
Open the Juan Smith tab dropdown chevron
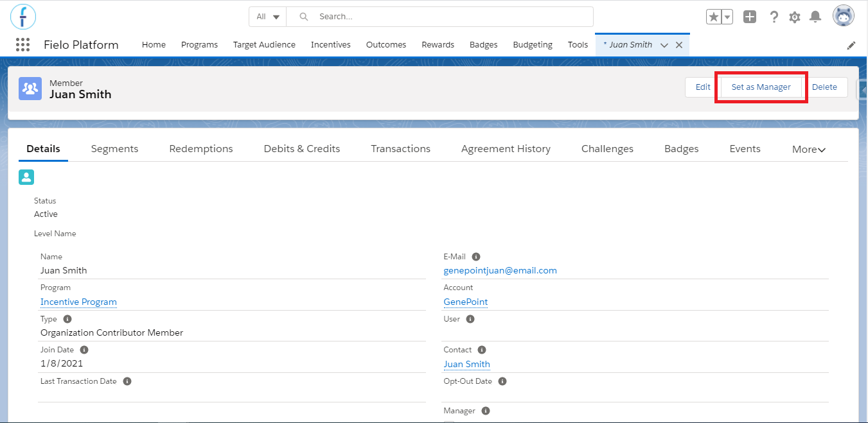click(x=664, y=45)
